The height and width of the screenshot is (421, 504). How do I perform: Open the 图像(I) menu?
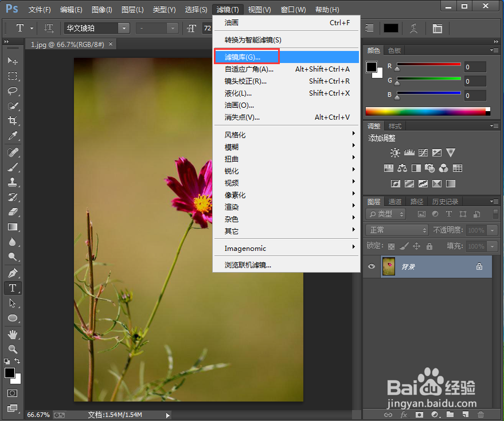tap(102, 10)
